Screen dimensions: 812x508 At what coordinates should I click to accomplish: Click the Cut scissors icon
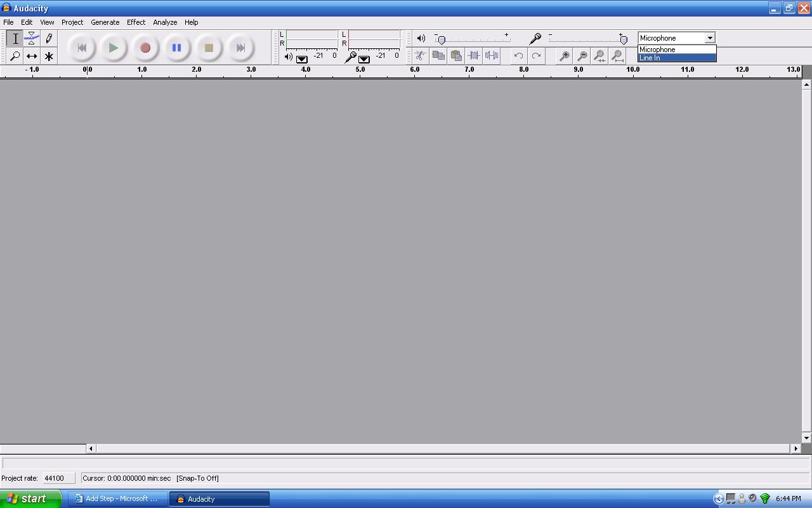420,56
